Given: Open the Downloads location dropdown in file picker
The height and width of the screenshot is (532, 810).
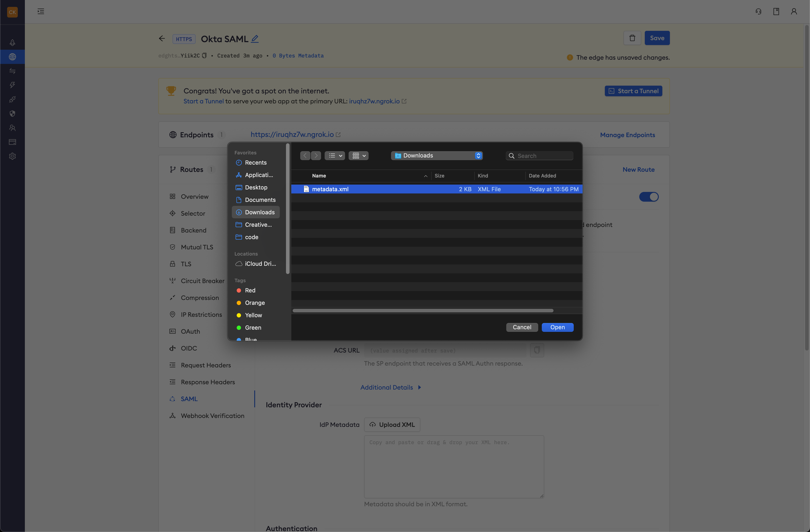Looking at the screenshot, I should click(x=437, y=156).
